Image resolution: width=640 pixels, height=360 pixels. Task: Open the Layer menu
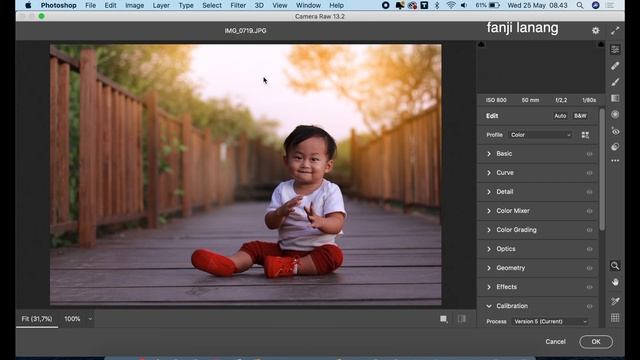click(161, 5)
